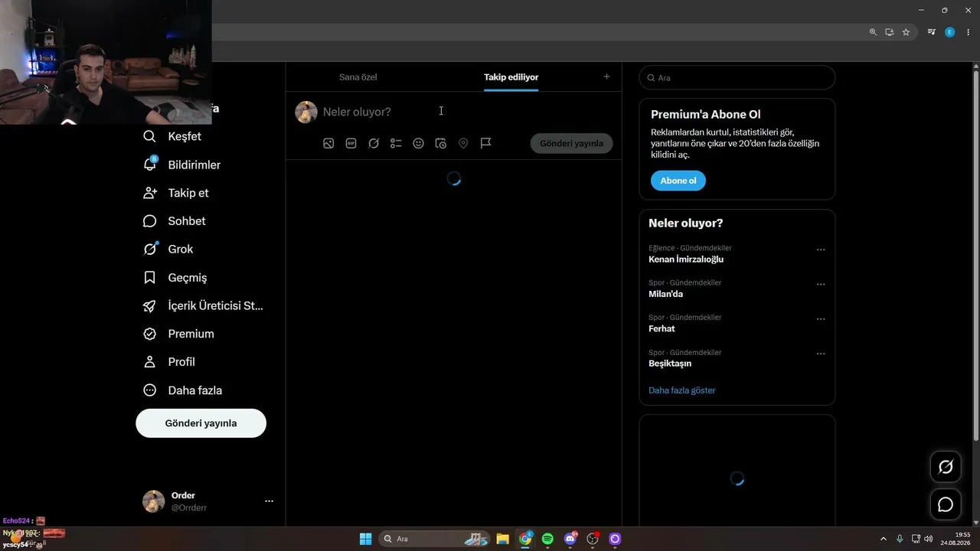Click the composer Gönderi yayınla button
This screenshot has height=551, width=980.
pos(571,143)
